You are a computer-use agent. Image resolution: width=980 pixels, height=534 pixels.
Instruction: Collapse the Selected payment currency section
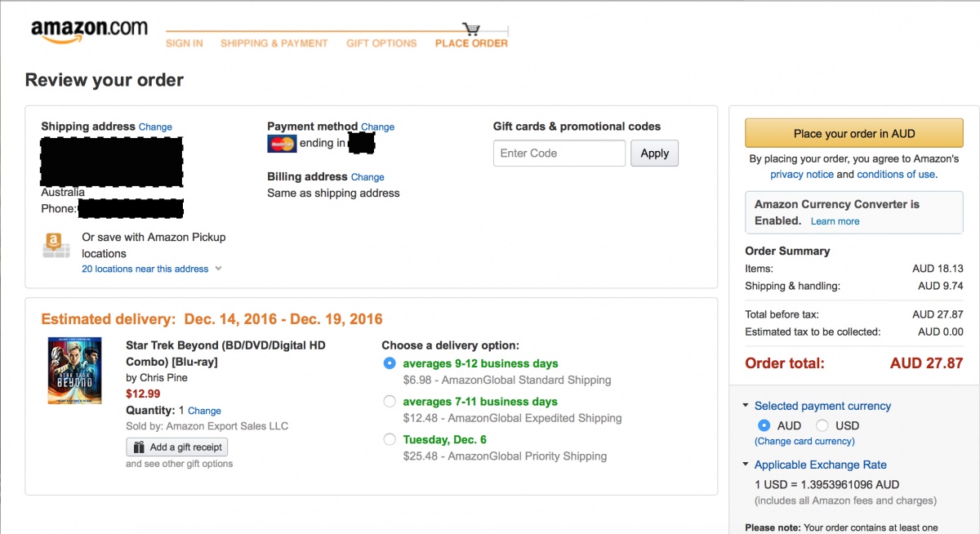[x=746, y=406]
